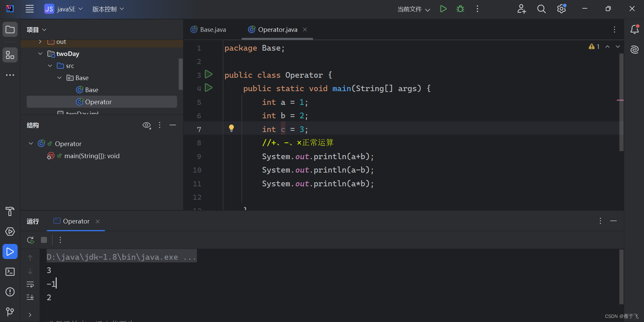Open Run panel options menu
Image resolution: width=644 pixels, height=322 pixels.
(x=600, y=221)
